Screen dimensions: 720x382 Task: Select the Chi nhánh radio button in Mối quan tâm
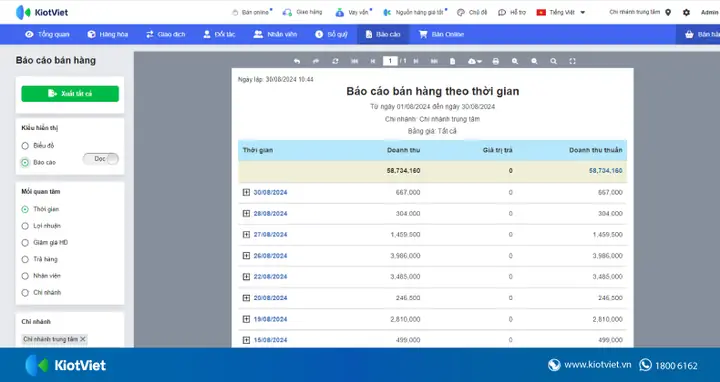(x=25, y=292)
